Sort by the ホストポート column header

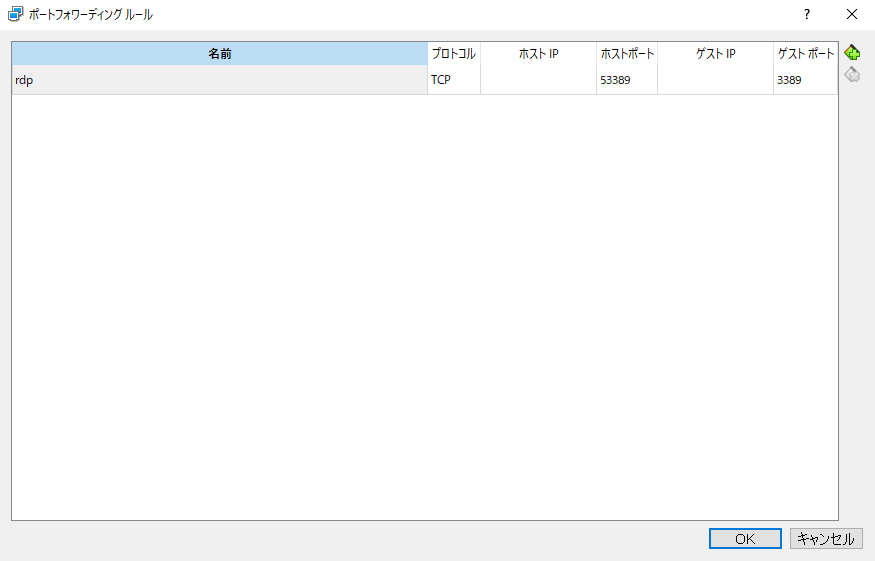[x=627, y=54]
